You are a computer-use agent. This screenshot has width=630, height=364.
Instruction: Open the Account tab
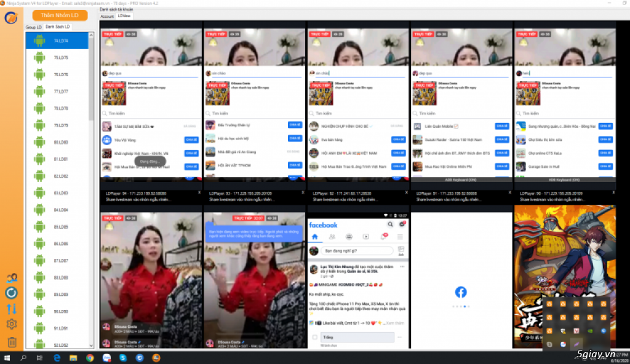[x=107, y=17]
